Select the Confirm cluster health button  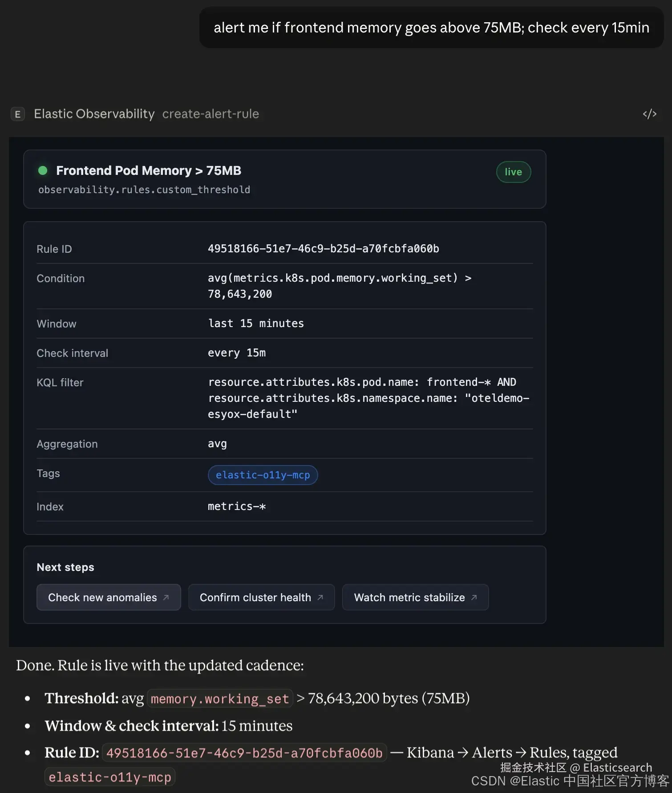coord(255,597)
